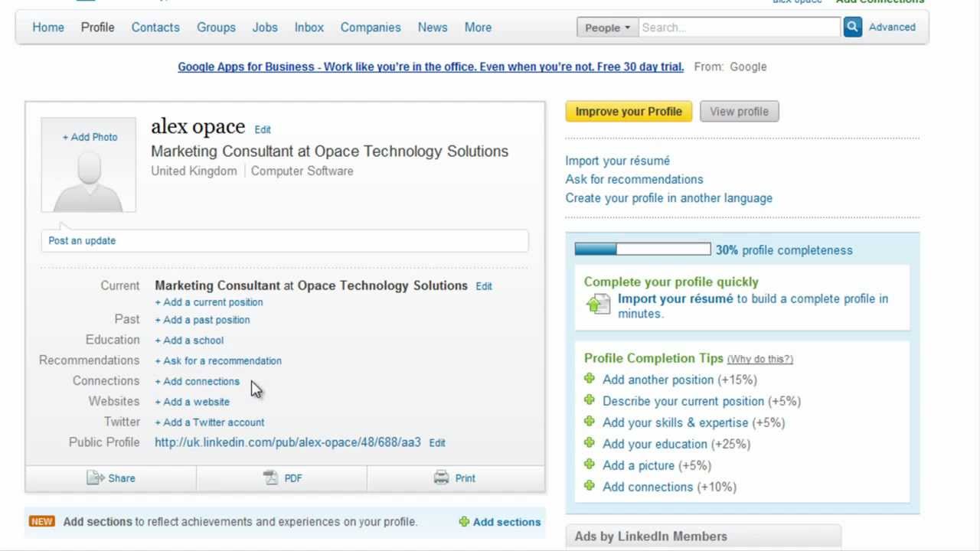
Task: Click plus icon beside Add your education
Action: (x=589, y=442)
